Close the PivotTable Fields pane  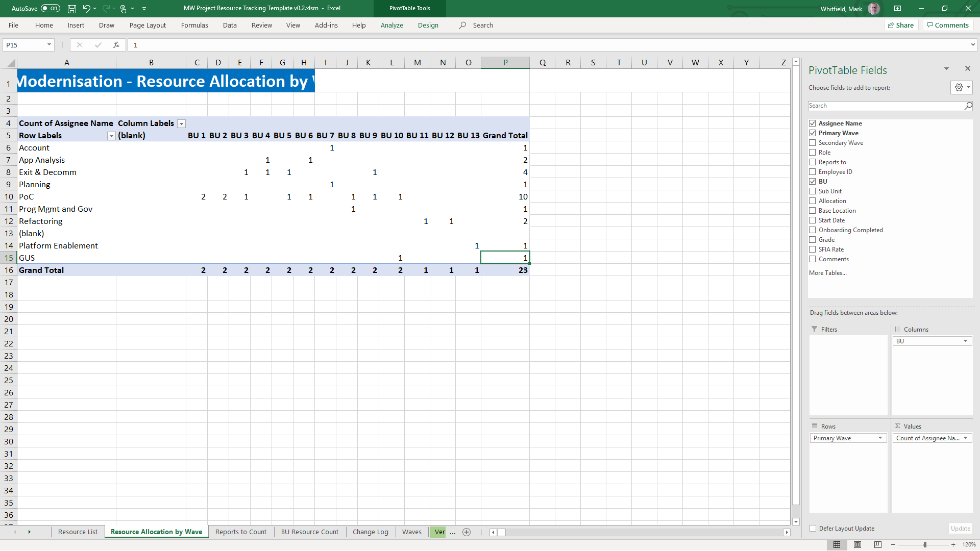pyautogui.click(x=967, y=68)
